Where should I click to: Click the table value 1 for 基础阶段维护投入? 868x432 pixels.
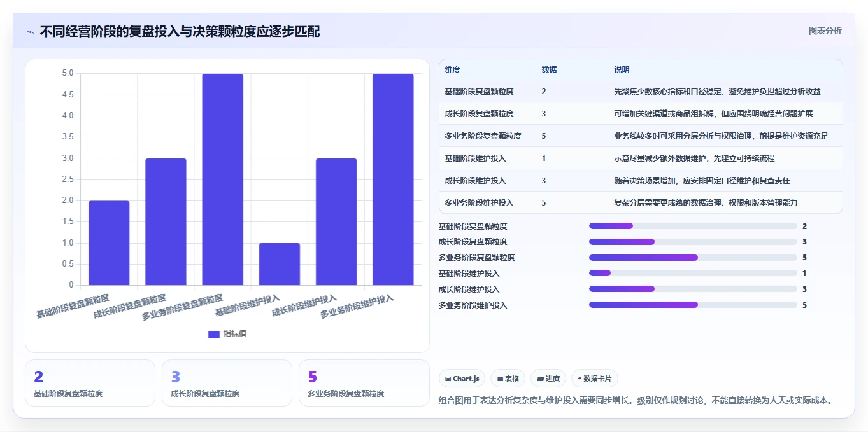click(544, 158)
